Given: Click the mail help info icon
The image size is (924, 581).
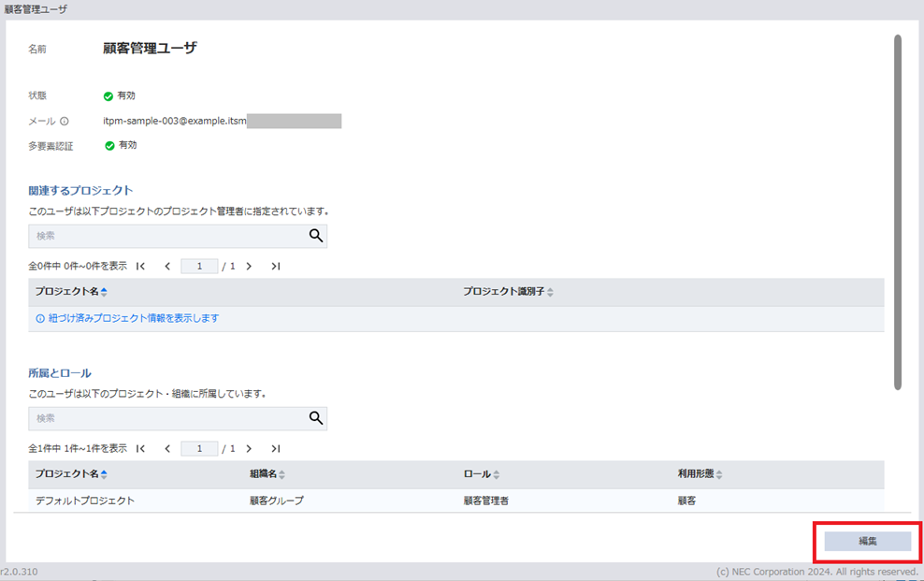Looking at the screenshot, I should 65,121.
